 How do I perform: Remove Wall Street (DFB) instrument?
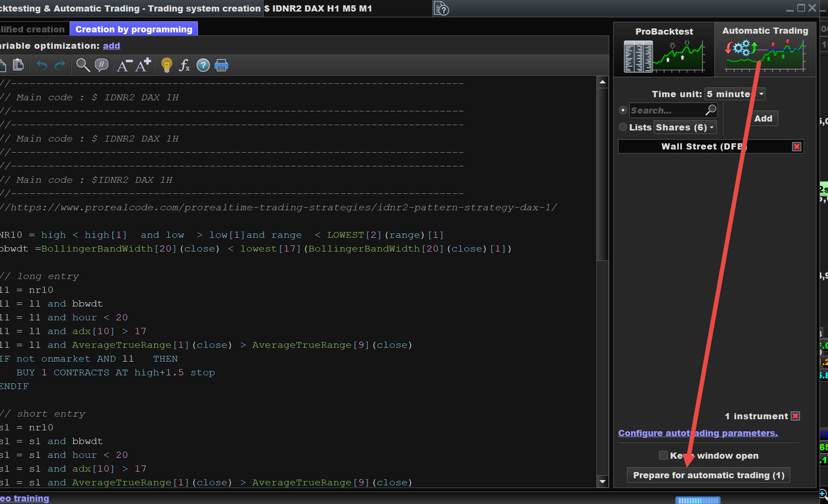click(796, 147)
